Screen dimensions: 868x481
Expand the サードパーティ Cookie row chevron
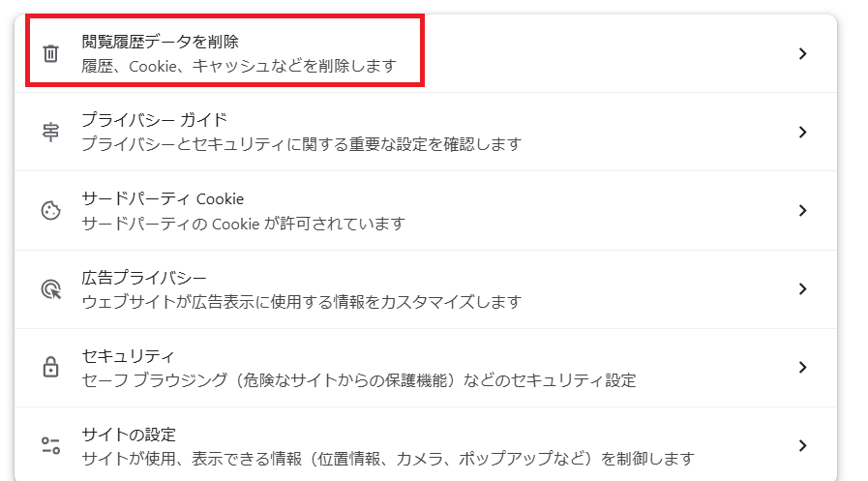802,210
